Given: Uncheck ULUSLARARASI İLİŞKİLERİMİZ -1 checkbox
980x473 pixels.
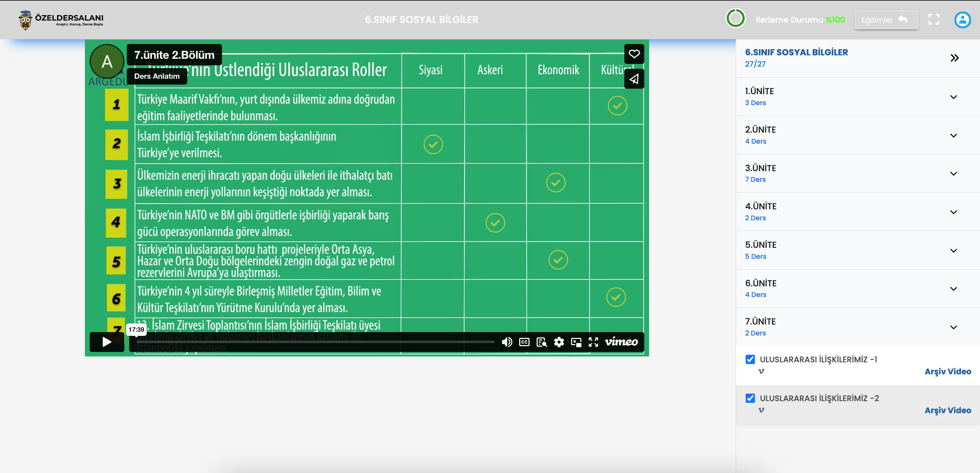Looking at the screenshot, I should [x=750, y=359].
